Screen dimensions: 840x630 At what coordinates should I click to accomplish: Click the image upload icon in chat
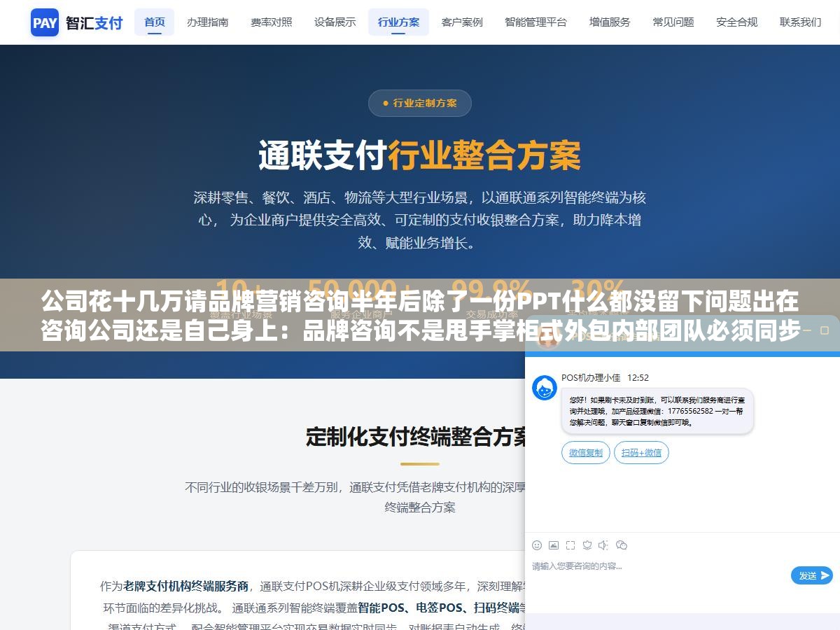click(554, 545)
